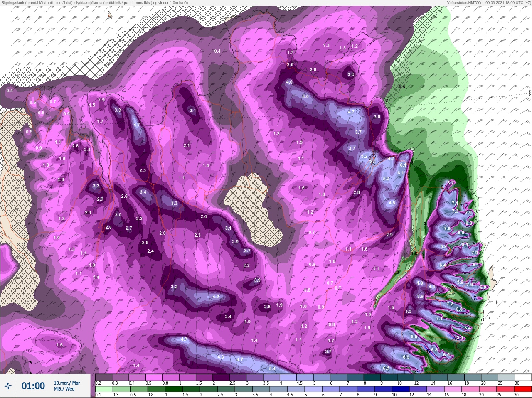Click the dark green rain legend swatch labeled 1

174,389
